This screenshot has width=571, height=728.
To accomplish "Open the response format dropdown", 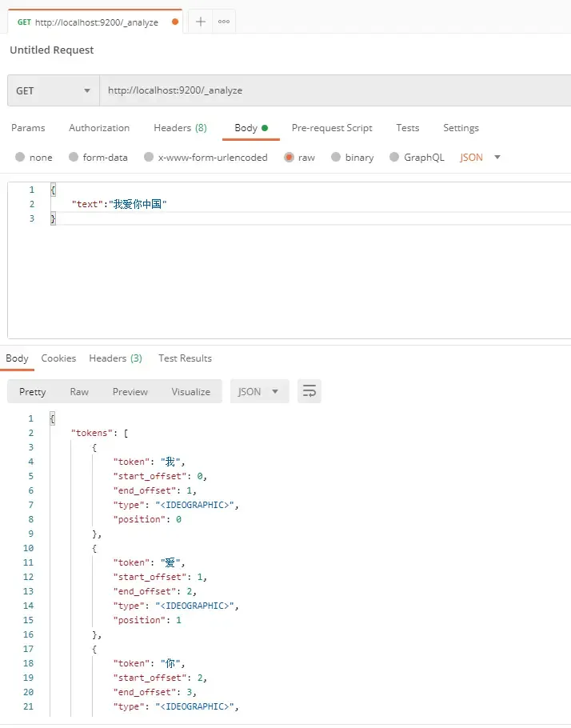I will point(258,391).
